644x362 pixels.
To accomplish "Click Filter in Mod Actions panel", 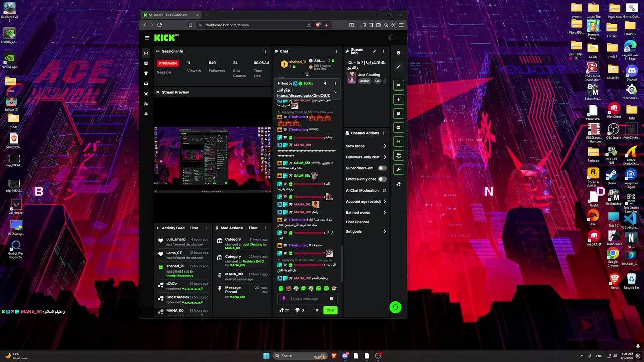I will tap(253, 228).
